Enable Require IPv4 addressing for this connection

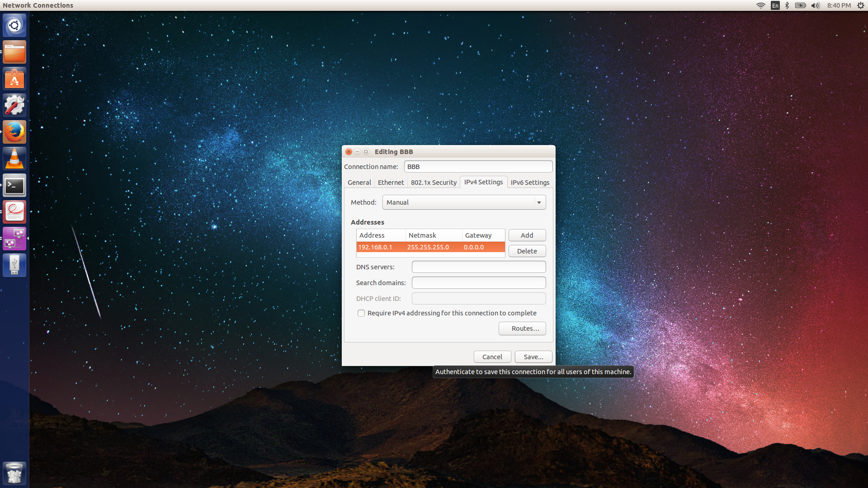point(361,313)
